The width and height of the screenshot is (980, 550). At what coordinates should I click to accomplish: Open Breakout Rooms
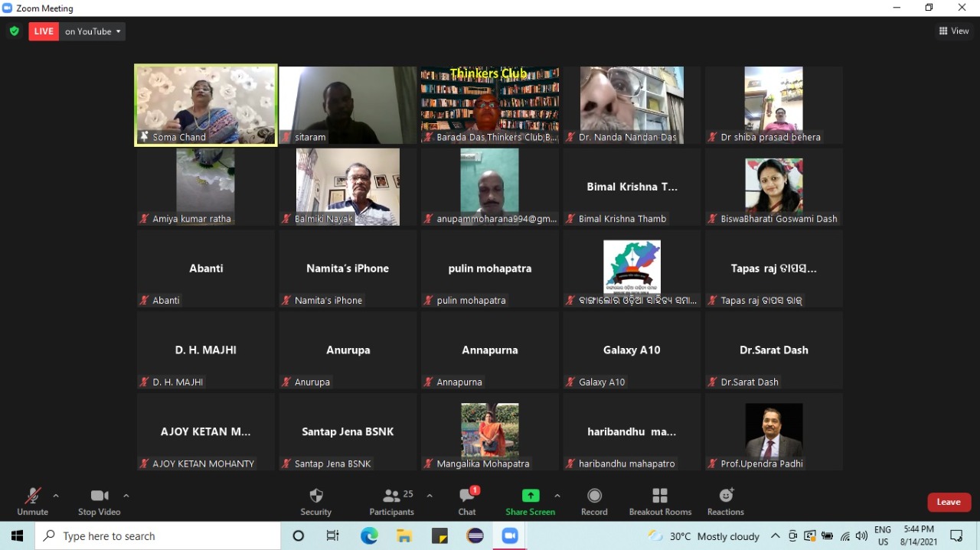click(660, 501)
